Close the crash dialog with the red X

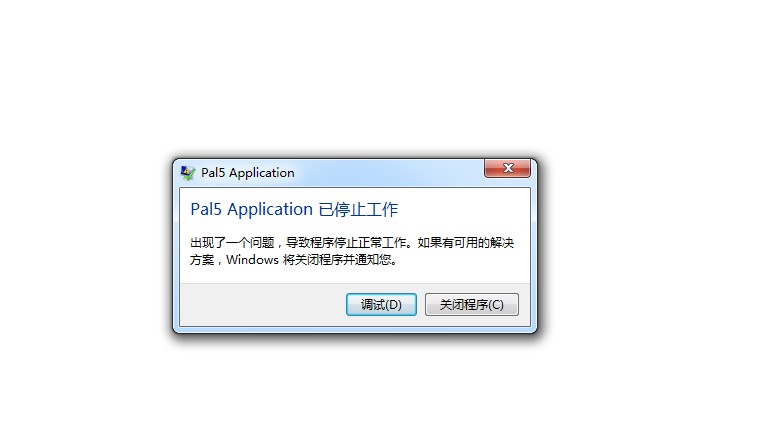click(508, 168)
